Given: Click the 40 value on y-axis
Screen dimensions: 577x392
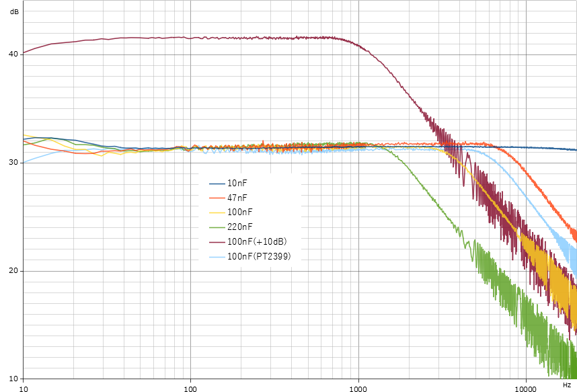Looking at the screenshot, I should (x=13, y=54).
